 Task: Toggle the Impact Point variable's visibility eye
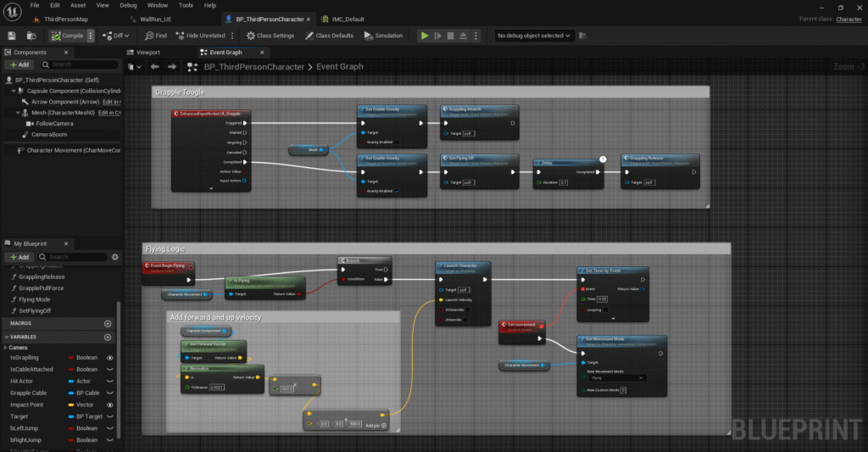pyautogui.click(x=110, y=405)
